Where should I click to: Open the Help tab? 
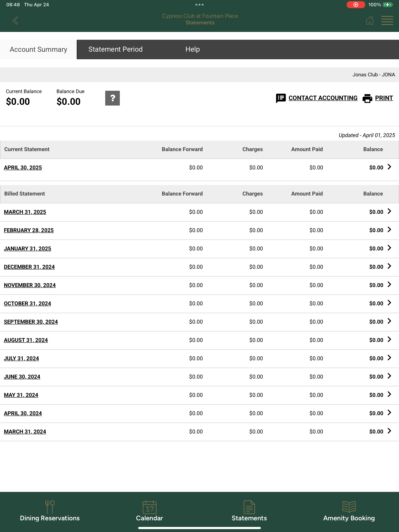click(192, 49)
